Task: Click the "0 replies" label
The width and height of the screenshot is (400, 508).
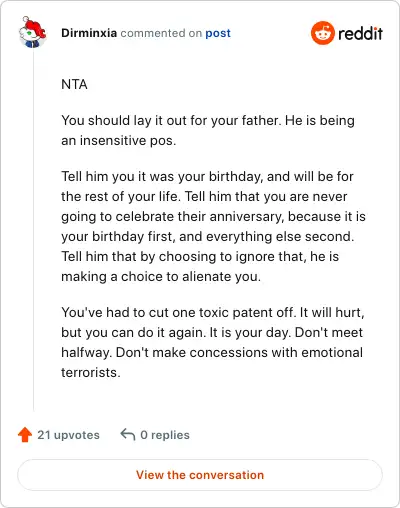Action: tap(165, 435)
